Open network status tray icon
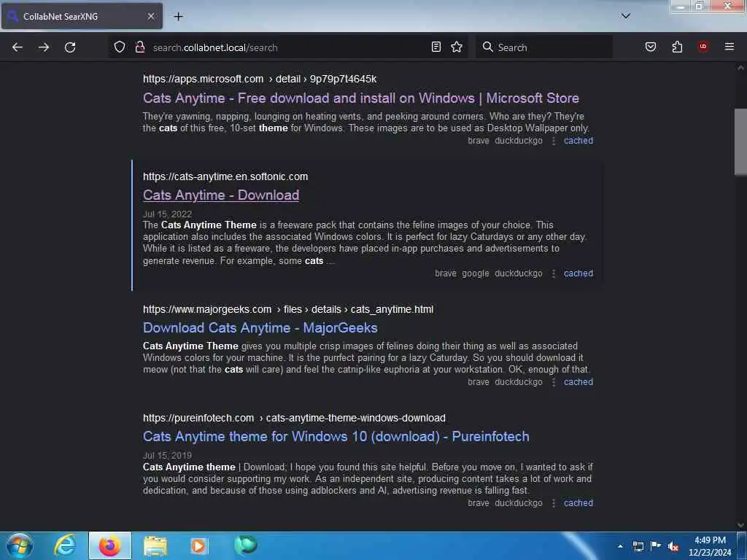Image resolution: width=747 pixels, height=560 pixels. pyautogui.click(x=638, y=546)
